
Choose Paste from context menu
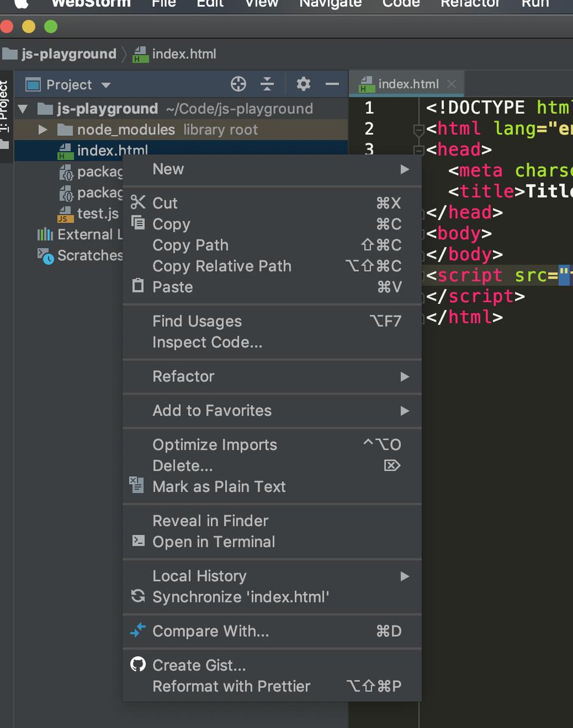pyautogui.click(x=272, y=287)
